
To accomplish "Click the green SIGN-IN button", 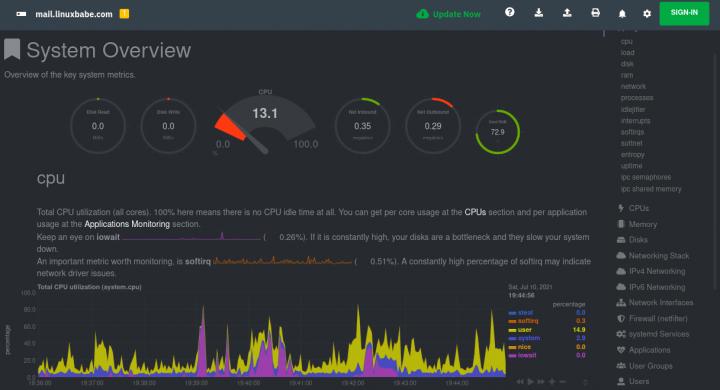I will pyautogui.click(x=684, y=13).
